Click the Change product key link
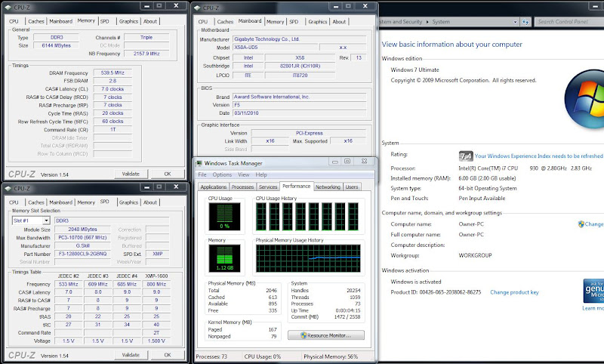Screen dimensions: 604x364 click(513, 292)
